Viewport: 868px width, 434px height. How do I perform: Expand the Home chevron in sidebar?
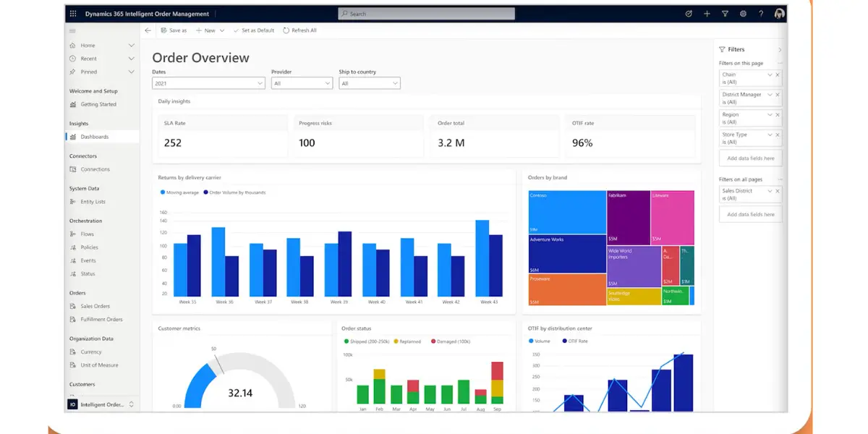coord(132,46)
